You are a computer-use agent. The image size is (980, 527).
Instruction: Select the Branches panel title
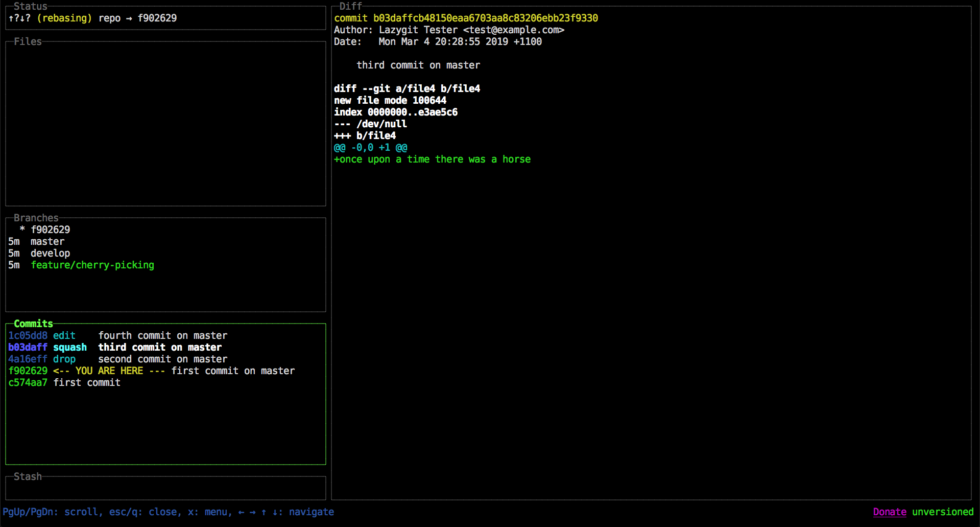pyautogui.click(x=36, y=218)
